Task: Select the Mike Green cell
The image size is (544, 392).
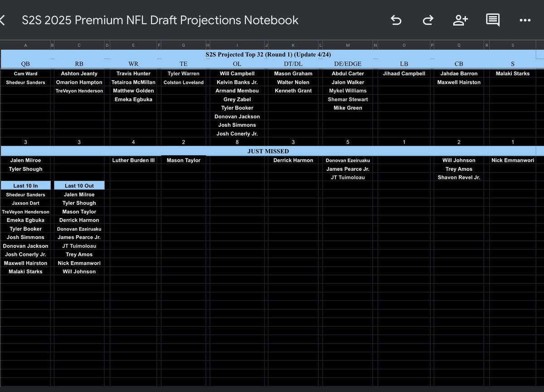Action: 348,108
